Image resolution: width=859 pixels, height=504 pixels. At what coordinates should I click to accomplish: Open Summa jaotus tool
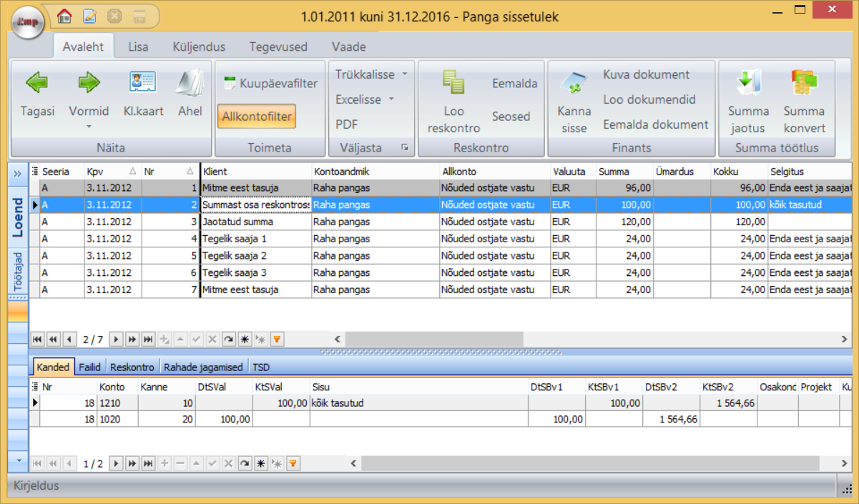(x=747, y=84)
